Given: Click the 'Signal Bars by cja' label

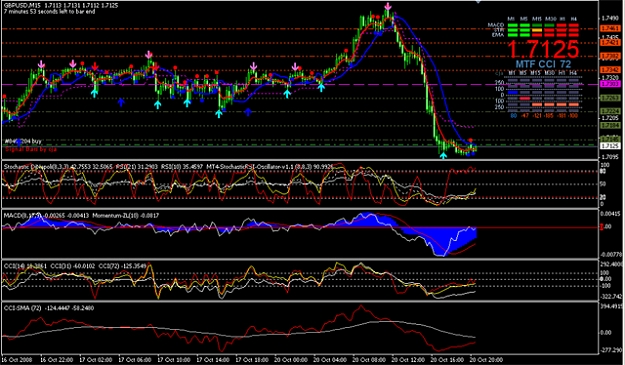Looking at the screenshot, I should click(31, 149).
